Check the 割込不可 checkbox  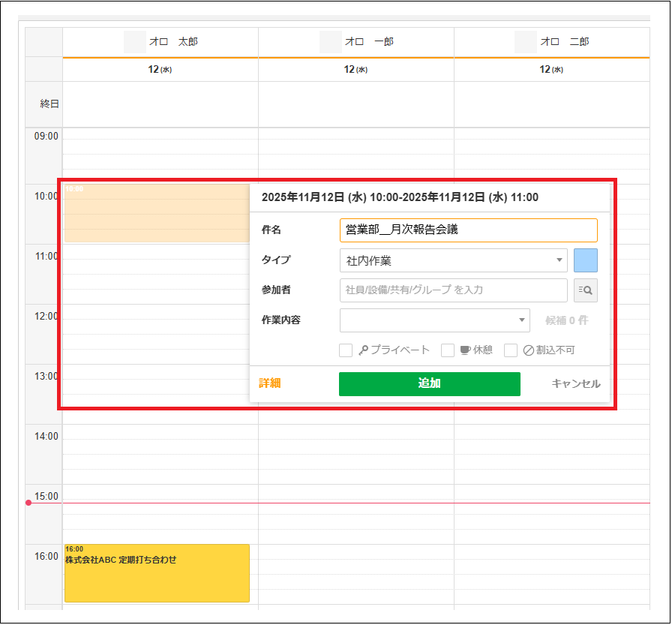click(511, 350)
